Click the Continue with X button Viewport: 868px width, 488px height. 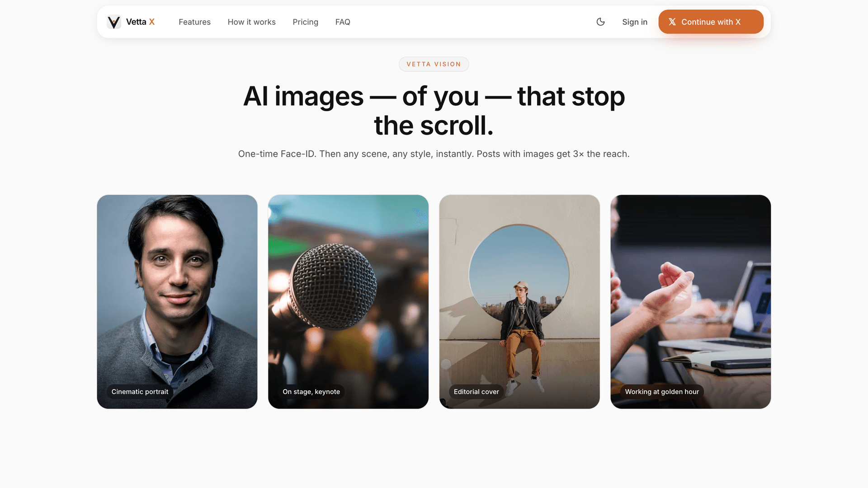(x=711, y=22)
